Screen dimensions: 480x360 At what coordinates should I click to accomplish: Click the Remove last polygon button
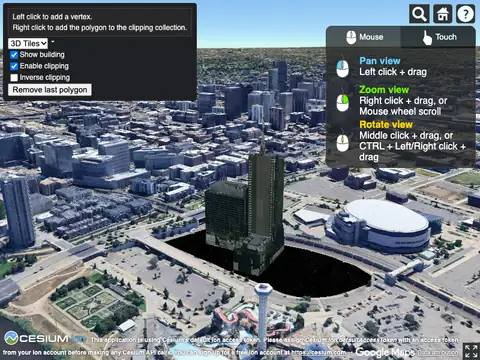coord(50,90)
